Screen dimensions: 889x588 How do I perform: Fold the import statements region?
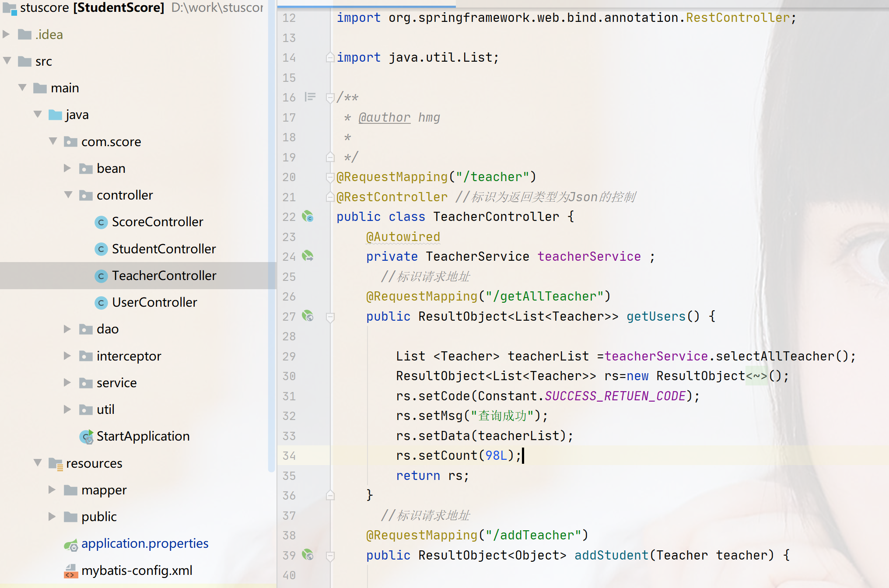coord(330,57)
